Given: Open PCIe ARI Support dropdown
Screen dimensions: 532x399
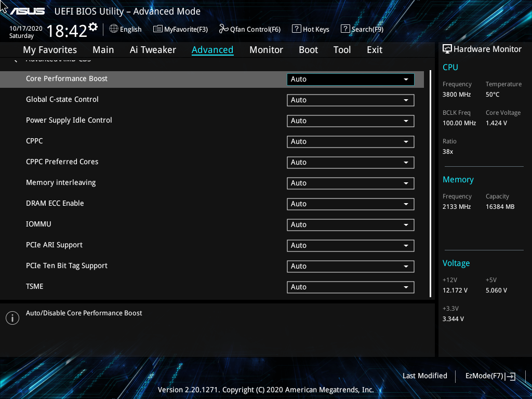Looking at the screenshot, I should [x=351, y=246].
